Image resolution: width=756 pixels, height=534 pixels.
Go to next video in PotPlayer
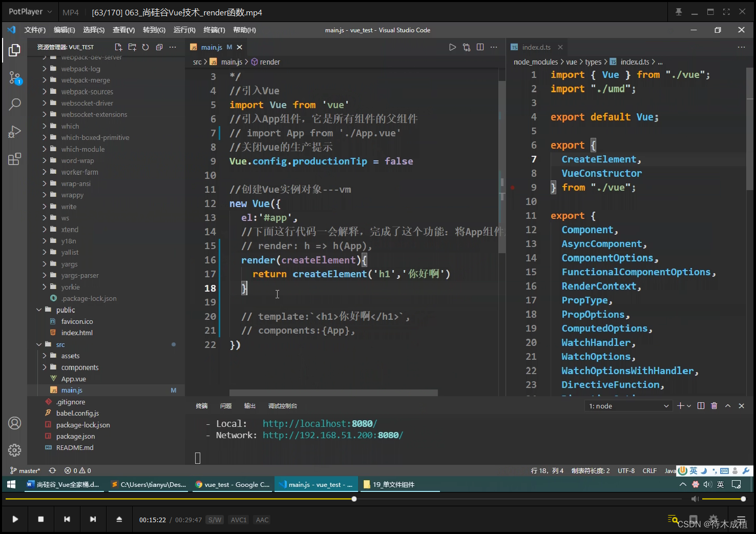(93, 519)
